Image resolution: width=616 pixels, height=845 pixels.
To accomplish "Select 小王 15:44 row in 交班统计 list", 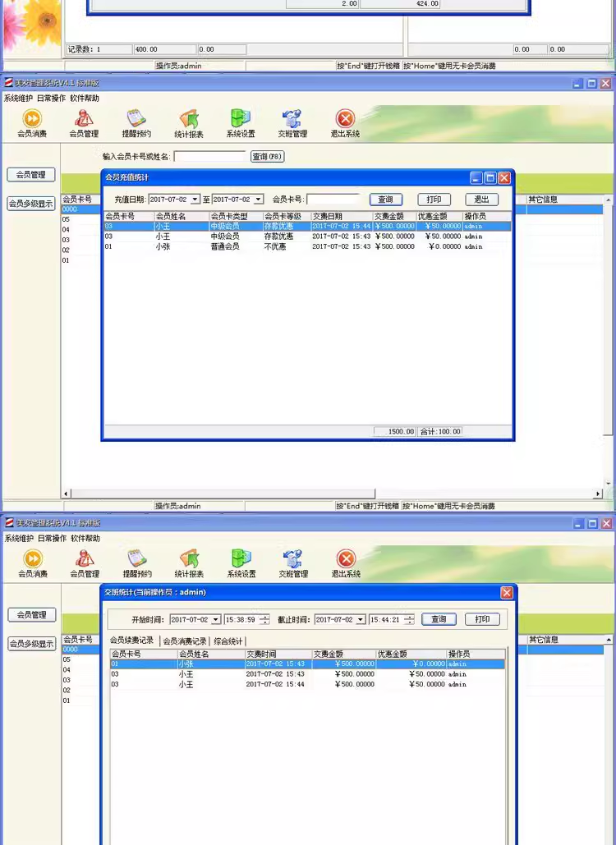I will [308, 684].
